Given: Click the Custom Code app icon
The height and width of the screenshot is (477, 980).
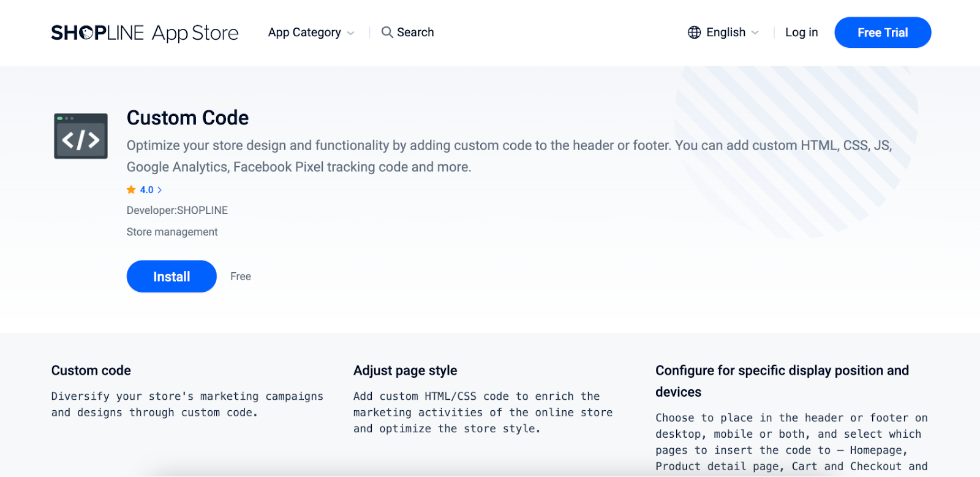Looking at the screenshot, I should (81, 136).
